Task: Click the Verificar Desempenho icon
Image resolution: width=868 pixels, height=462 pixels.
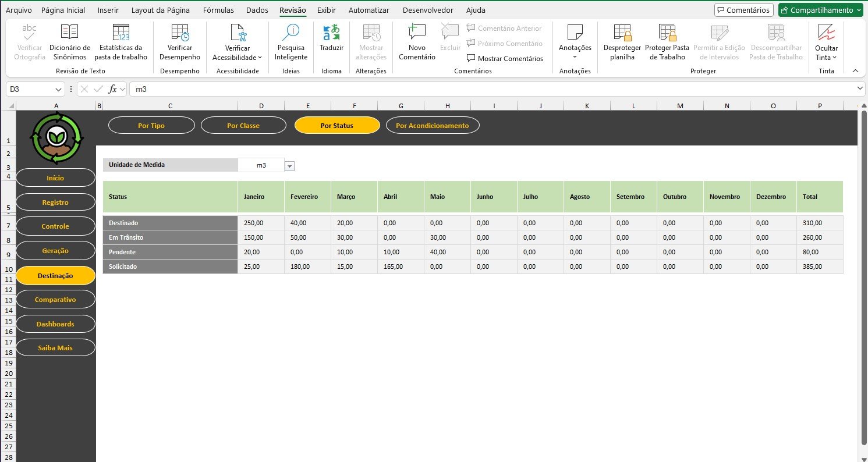Action: (x=180, y=33)
